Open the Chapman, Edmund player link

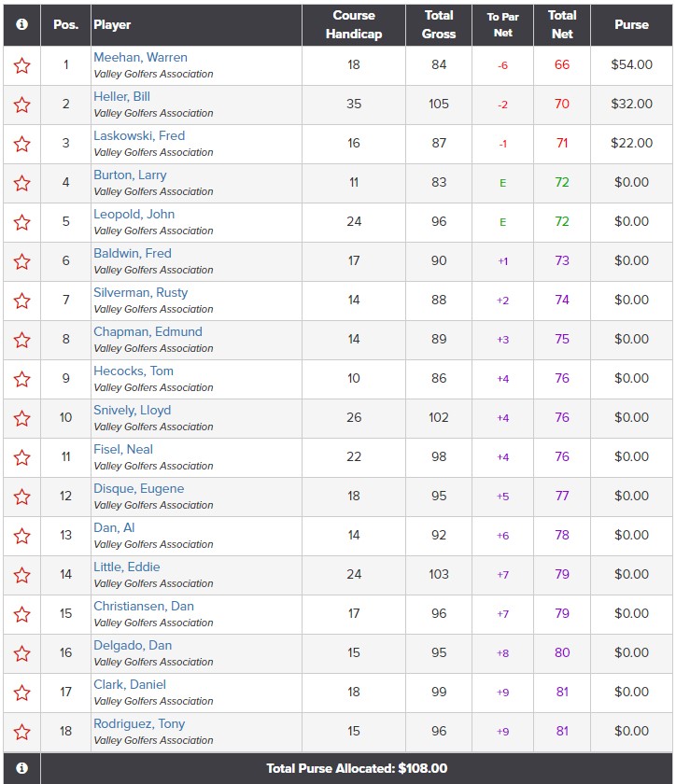click(x=148, y=331)
